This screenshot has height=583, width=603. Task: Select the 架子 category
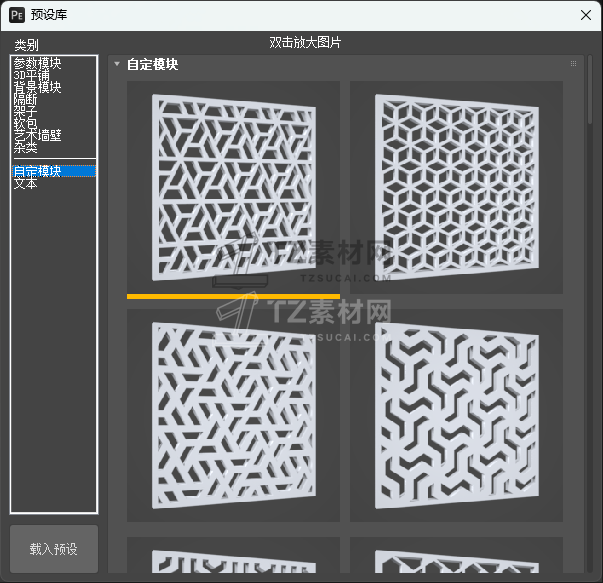point(25,111)
